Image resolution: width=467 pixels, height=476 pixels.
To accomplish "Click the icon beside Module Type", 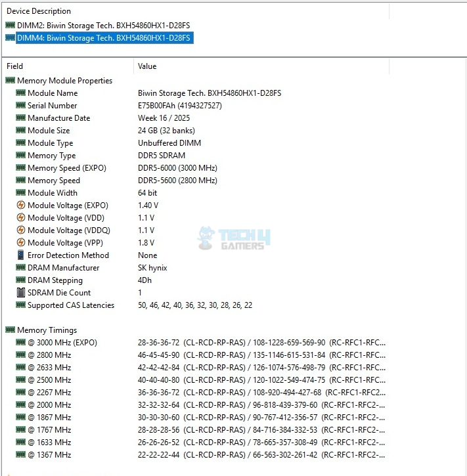I will (x=20, y=142).
